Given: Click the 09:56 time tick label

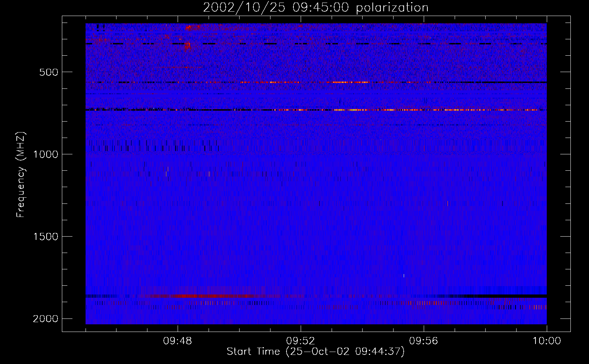Looking at the screenshot, I should tap(424, 341).
